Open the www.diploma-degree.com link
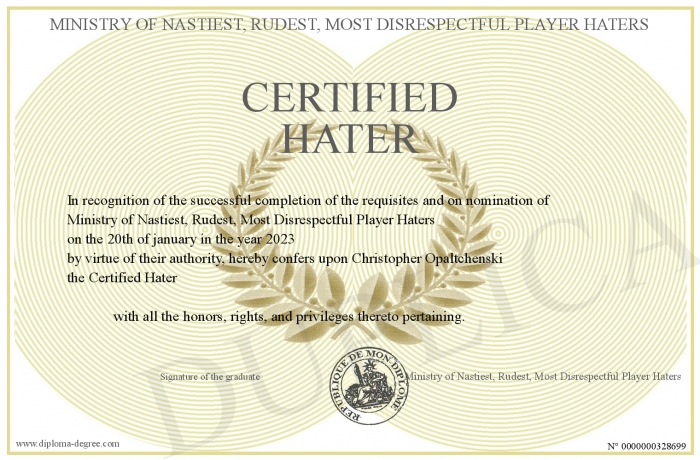700x460 pixels. [68, 444]
